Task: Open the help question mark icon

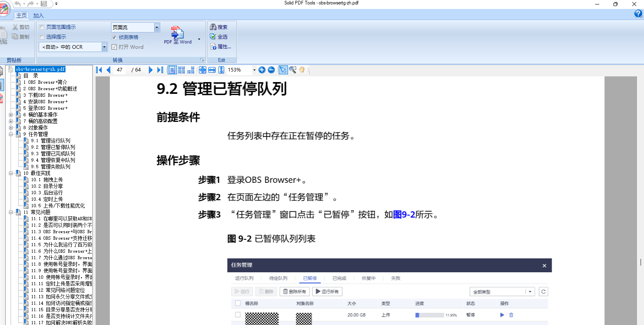Action: pos(638,14)
